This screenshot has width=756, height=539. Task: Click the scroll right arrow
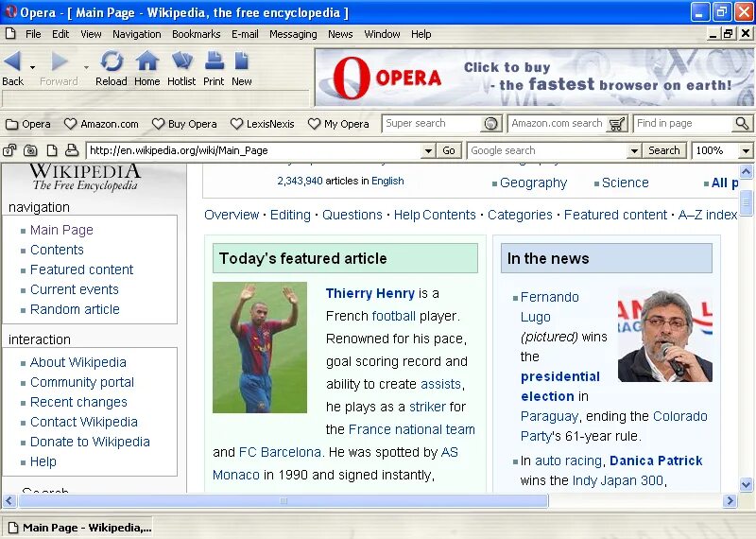coord(730,501)
